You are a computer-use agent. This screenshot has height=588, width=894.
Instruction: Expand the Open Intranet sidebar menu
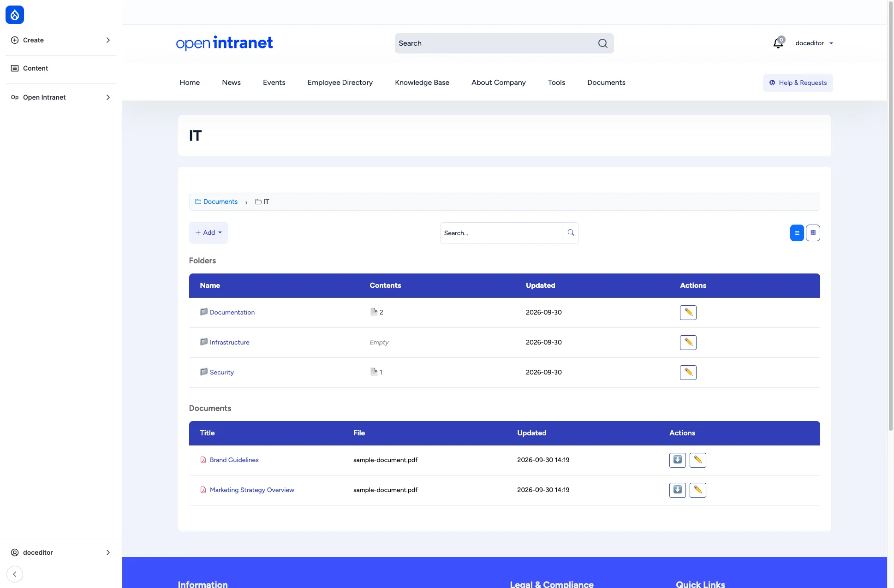tap(61, 97)
